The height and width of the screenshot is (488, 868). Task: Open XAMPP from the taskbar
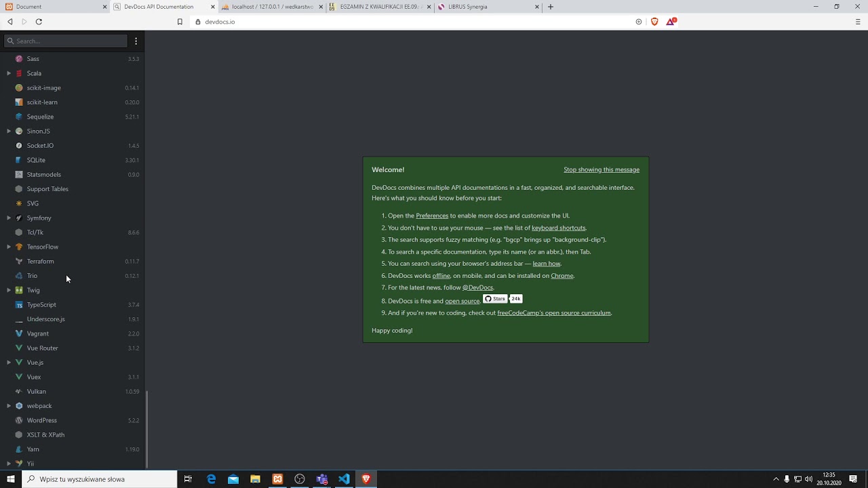coord(277,479)
